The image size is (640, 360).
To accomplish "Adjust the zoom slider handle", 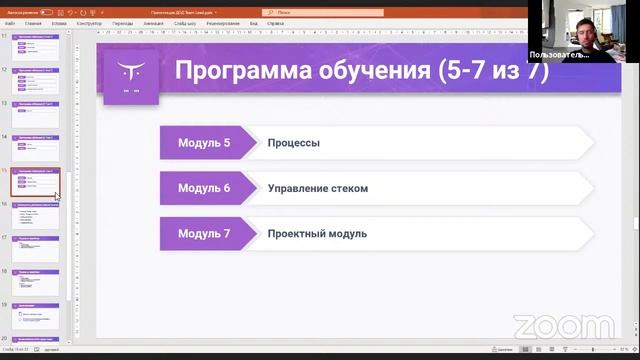I will click(x=593, y=349).
